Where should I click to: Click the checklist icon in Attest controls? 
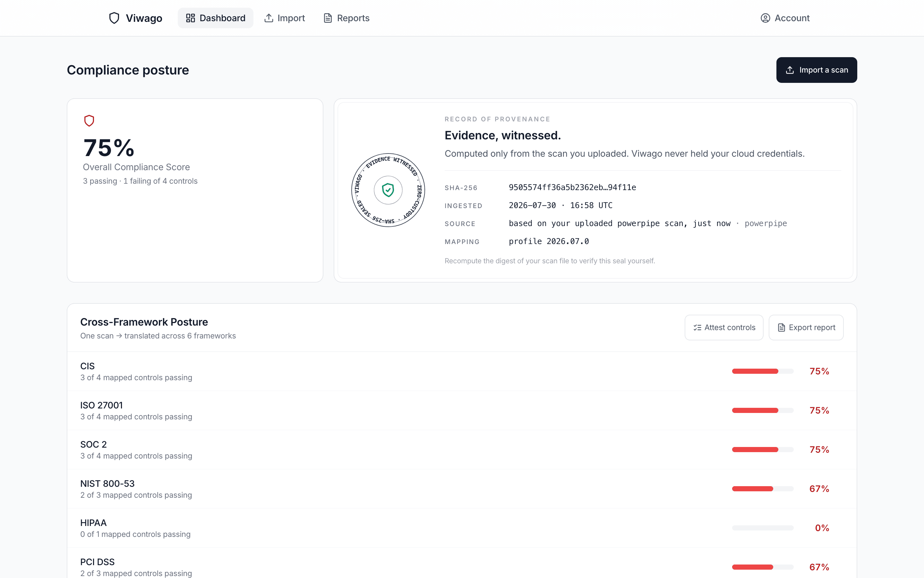point(697,328)
